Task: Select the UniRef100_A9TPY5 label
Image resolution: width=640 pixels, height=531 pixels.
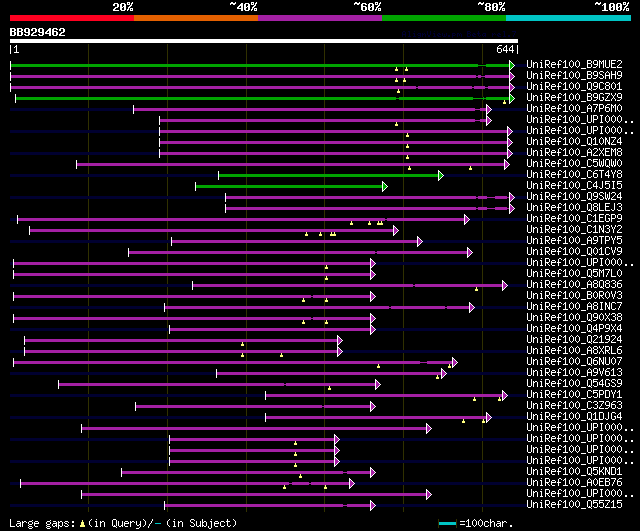Action: point(574,240)
